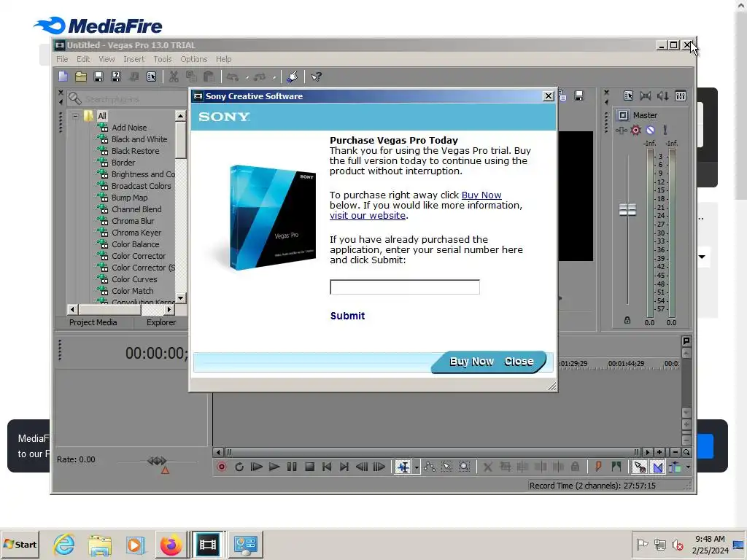Click the Close button in dialog footer
This screenshot has width=747, height=560.
[x=519, y=362]
